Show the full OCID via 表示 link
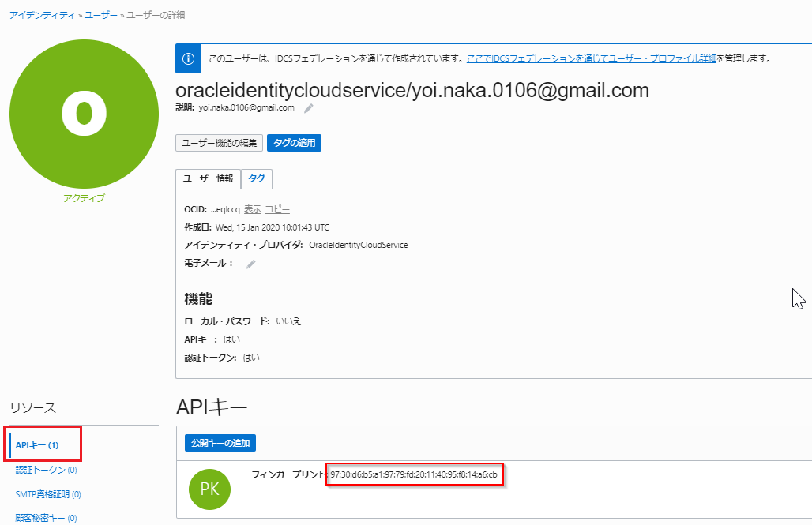The image size is (812, 525). tap(252, 209)
